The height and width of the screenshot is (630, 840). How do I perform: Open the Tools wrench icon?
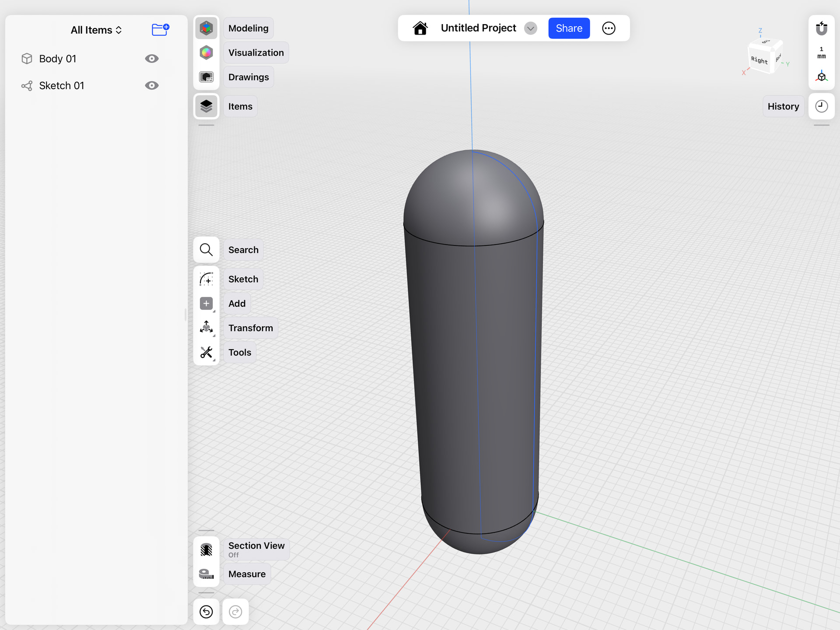coord(206,352)
